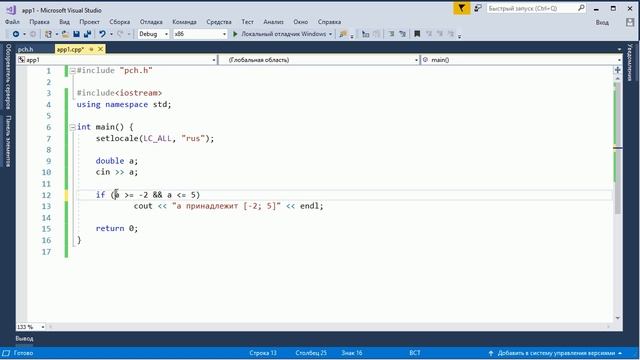Screen dimensions: 640x360
Task: Open the Средства menu
Action: pyautogui.click(x=219, y=22)
